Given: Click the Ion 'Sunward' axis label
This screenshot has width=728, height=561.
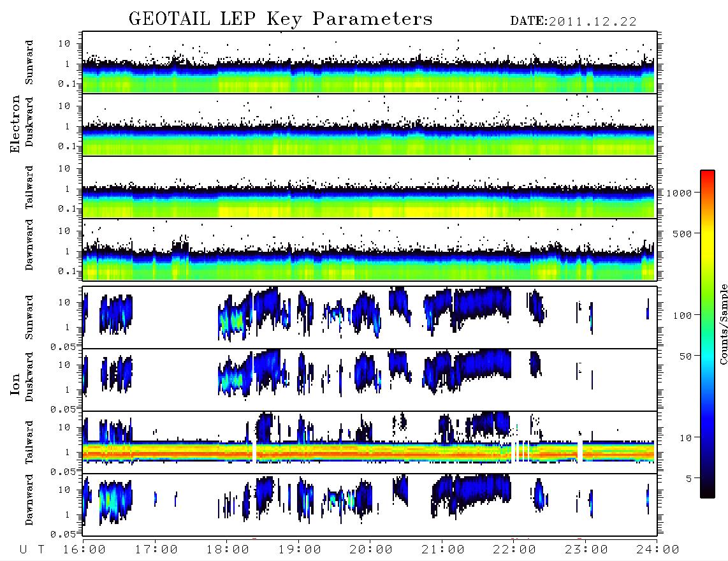Looking at the screenshot, I should click(29, 317).
